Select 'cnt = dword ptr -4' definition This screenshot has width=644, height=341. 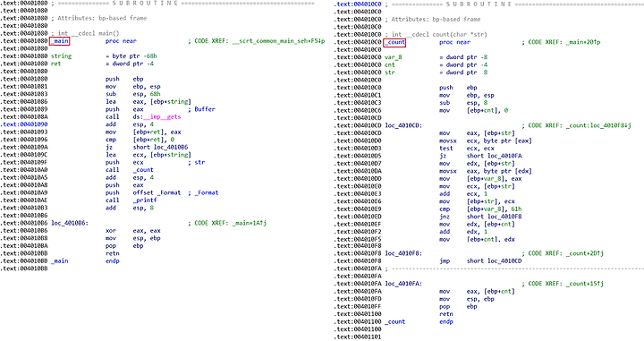pos(436,65)
